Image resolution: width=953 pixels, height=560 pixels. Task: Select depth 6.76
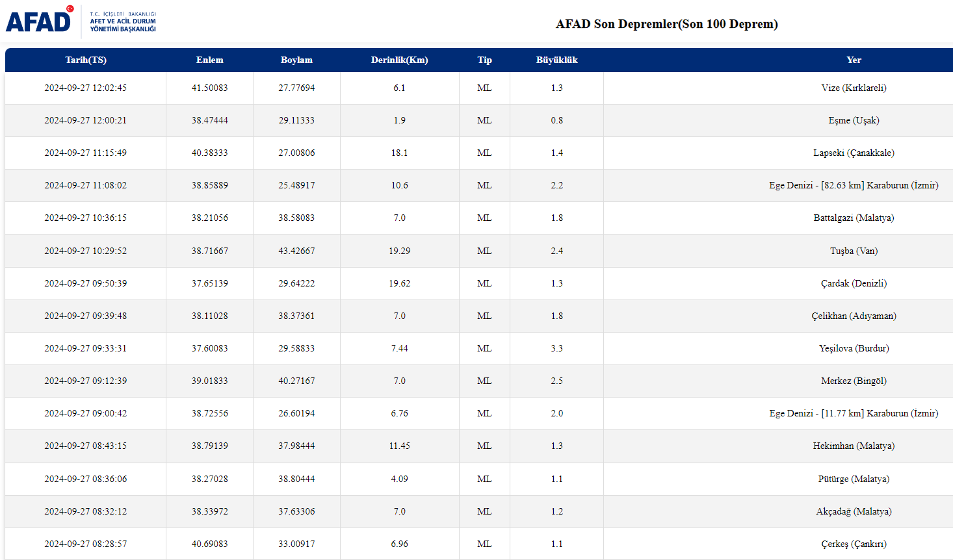click(x=400, y=413)
